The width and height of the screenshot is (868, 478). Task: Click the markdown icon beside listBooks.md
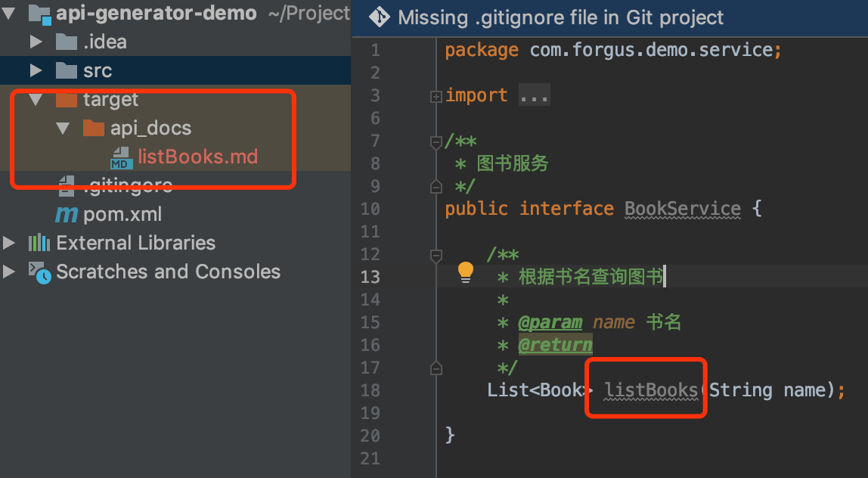(121, 158)
